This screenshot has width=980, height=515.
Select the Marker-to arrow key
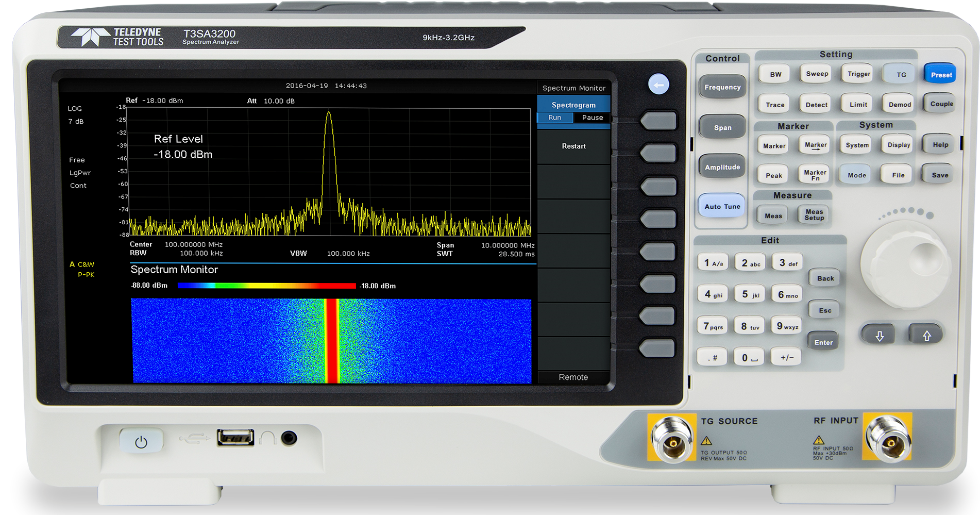pyautogui.click(x=816, y=145)
